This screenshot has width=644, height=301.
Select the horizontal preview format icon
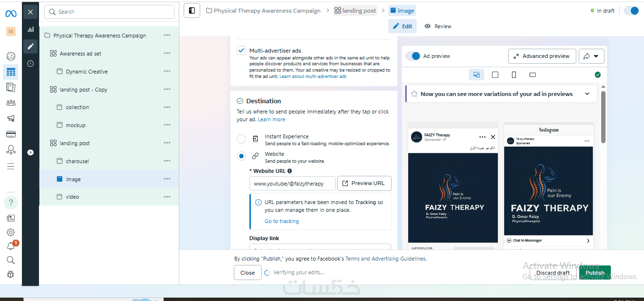click(532, 75)
